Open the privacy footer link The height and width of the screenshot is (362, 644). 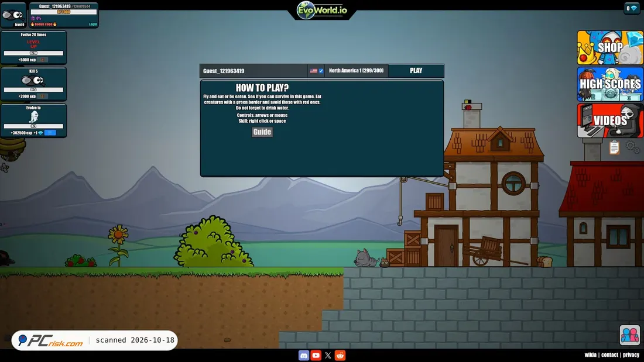point(631,355)
